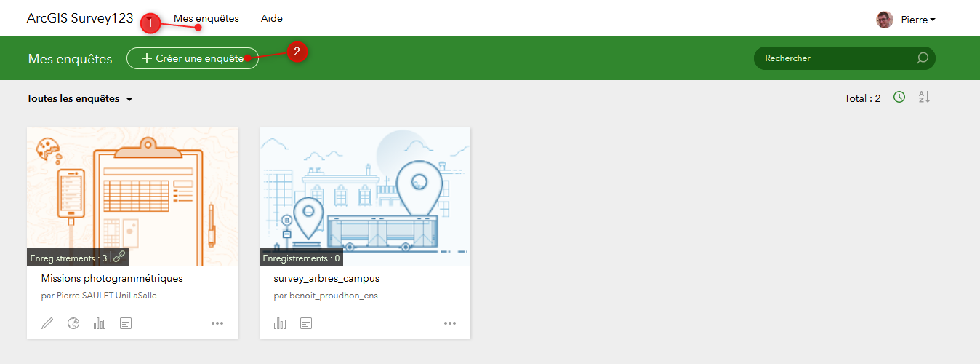Click the Mes enquêtes green header title
Screen dimensions: 980x364
(71, 59)
